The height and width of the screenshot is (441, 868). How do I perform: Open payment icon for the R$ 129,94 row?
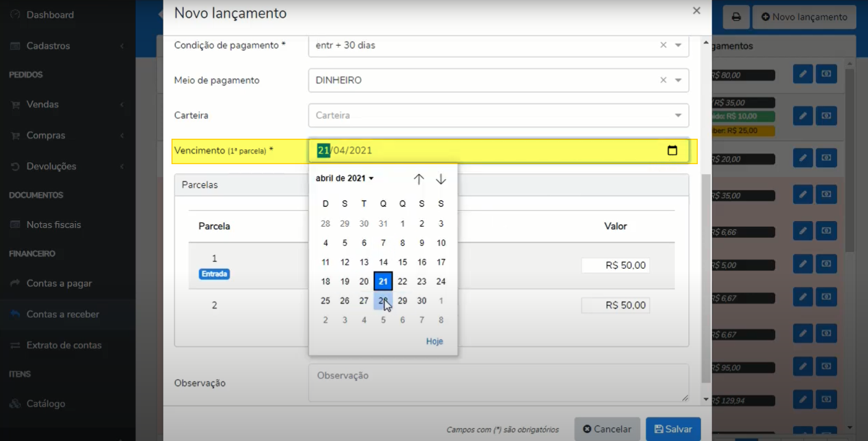[x=826, y=400]
